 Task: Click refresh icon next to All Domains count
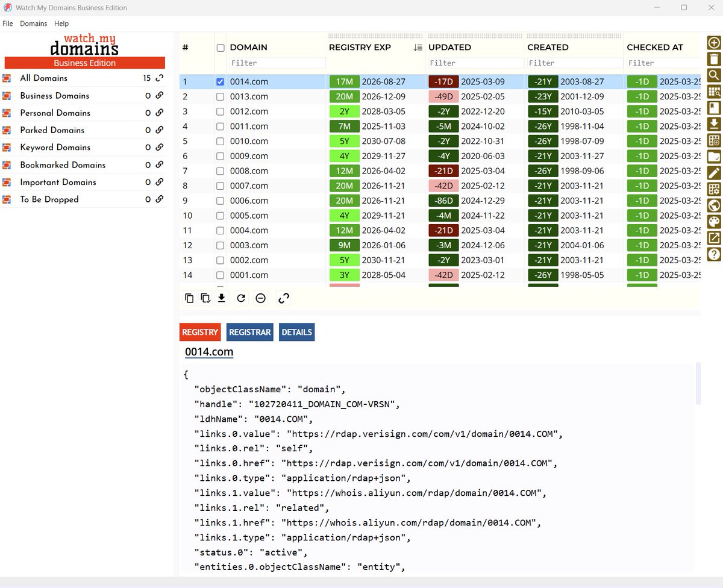(x=160, y=78)
